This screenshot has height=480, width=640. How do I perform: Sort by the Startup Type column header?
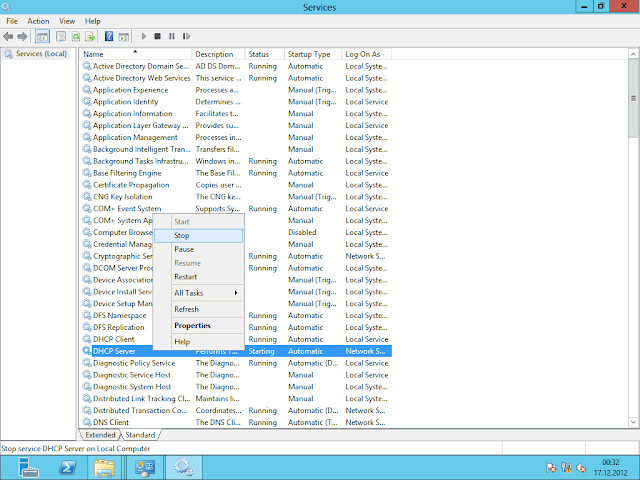[x=309, y=54]
